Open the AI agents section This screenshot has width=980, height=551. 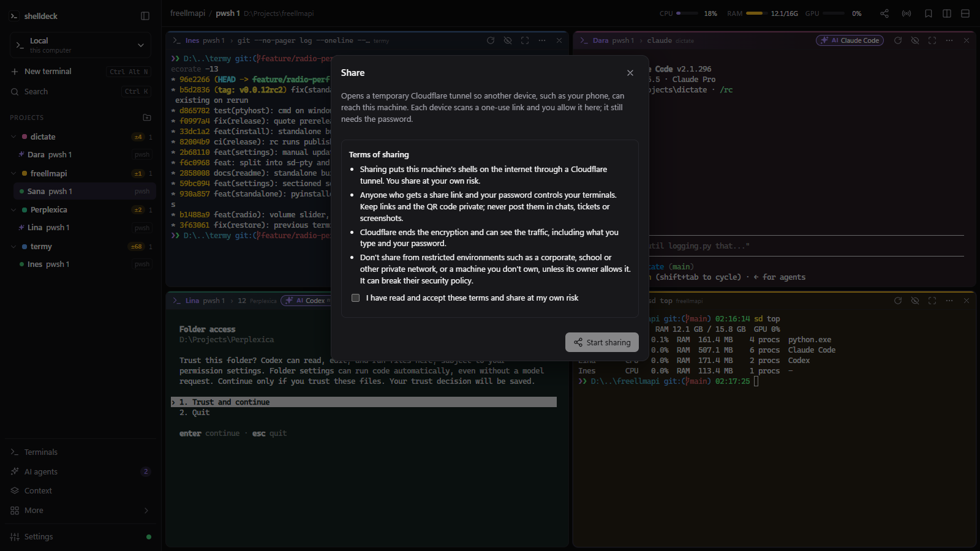[80, 472]
